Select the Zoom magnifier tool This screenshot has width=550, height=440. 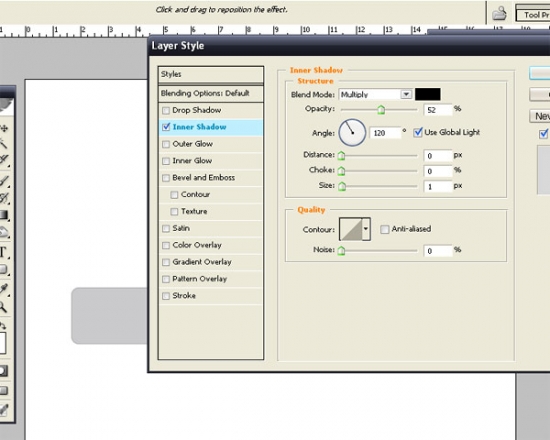3,307
